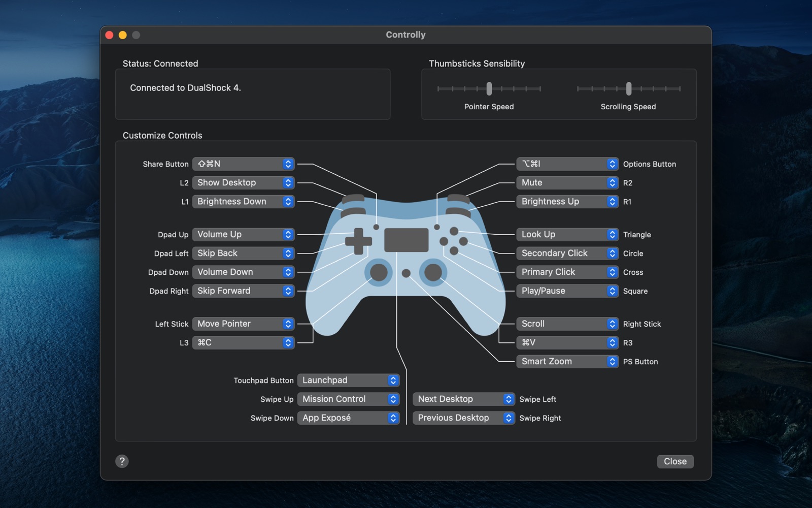Expand the Cross Primary Click dropdown
Viewport: 812px width, 508px height.
(x=567, y=272)
